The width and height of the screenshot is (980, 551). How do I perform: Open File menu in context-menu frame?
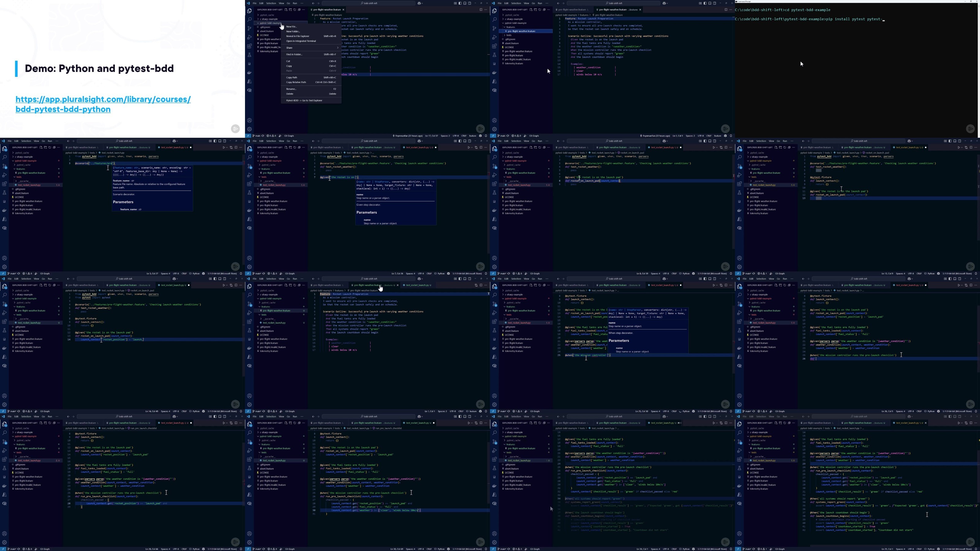pyautogui.click(x=254, y=3)
